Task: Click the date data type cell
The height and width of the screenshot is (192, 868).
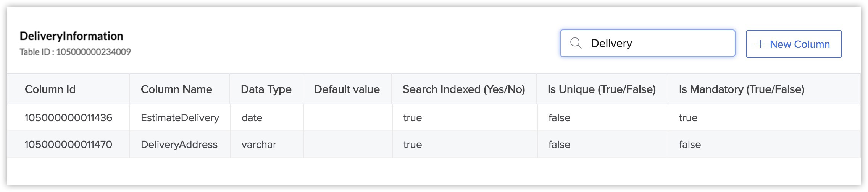Action: click(252, 118)
